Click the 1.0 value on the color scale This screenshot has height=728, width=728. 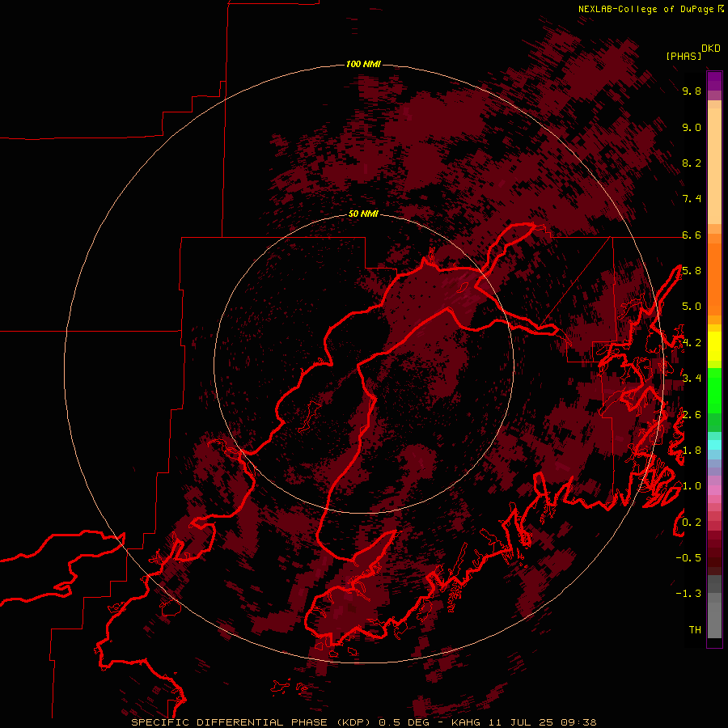click(692, 486)
